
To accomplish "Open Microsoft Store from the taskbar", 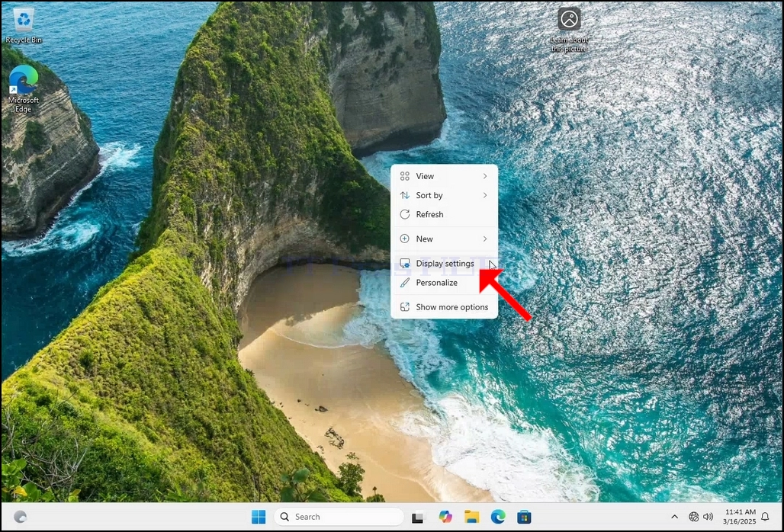I will tap(524, 517).
